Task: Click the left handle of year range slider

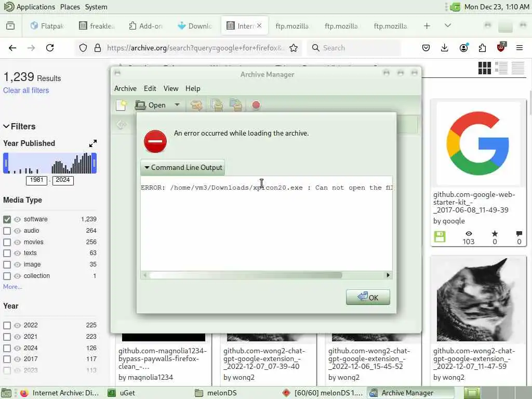Action: pyautogui.click(x=6, y=163)
